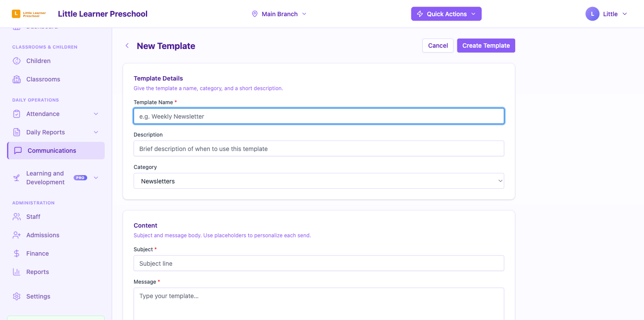Focus the Template Name input field
This screenshot has height=320, width=644.
click(x=319, y=116)
